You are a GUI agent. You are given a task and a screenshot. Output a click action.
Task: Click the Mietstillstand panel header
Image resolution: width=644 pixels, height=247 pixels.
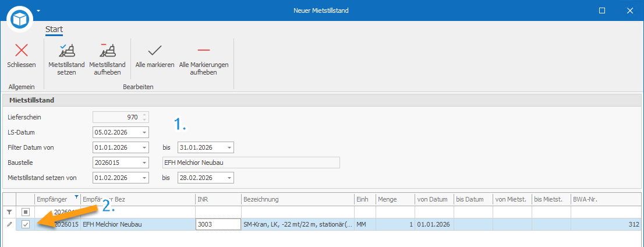[321, 100]
